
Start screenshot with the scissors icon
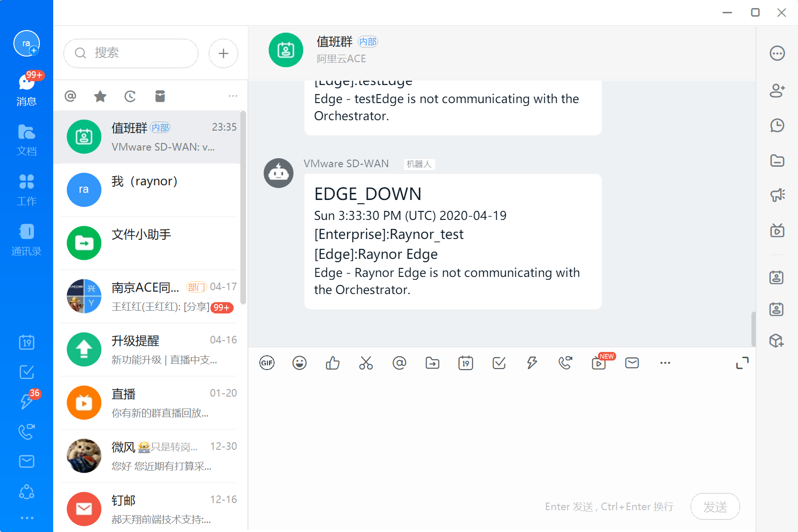click(366, 363)
